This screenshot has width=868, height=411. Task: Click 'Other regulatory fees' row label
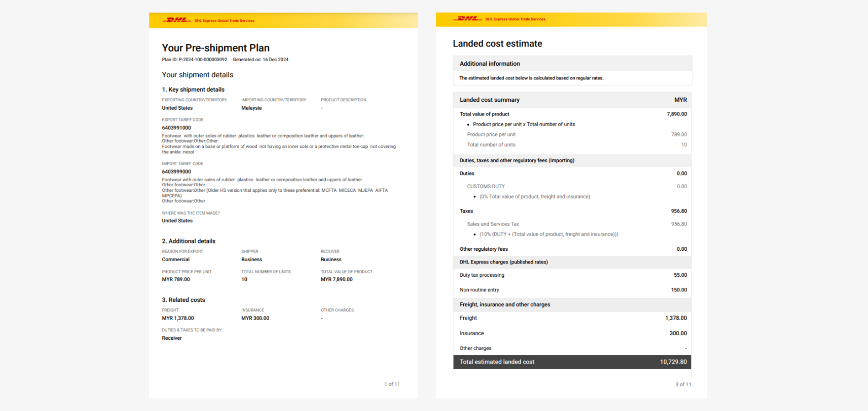(x=484, y=249)
